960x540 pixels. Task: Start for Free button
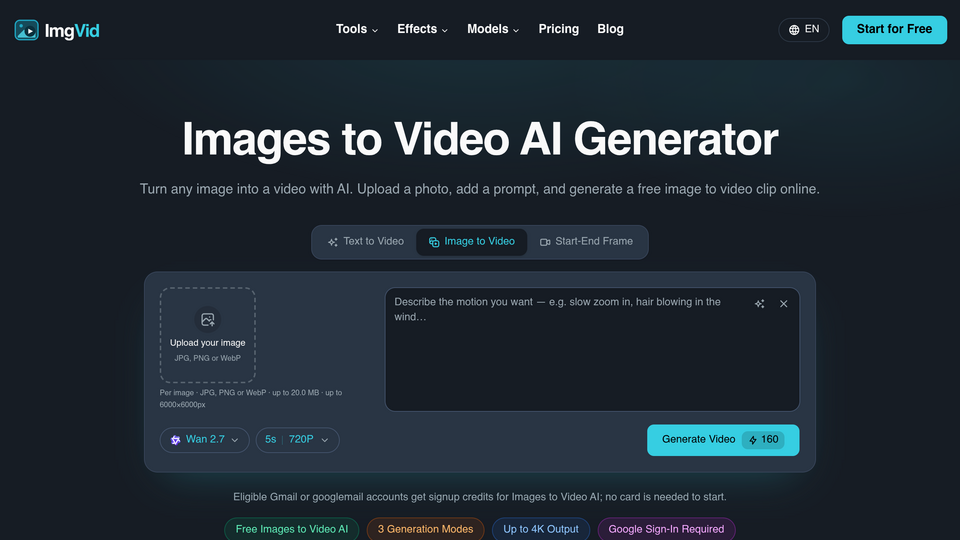pyautogui.click(x=894, y=29)
